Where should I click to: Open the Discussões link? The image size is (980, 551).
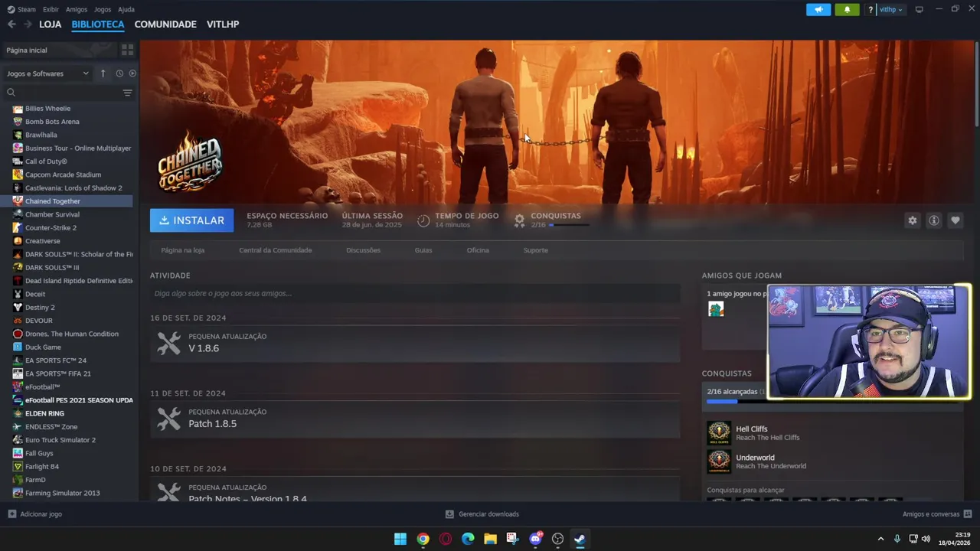pyautogui.click(x=363, y=250)
